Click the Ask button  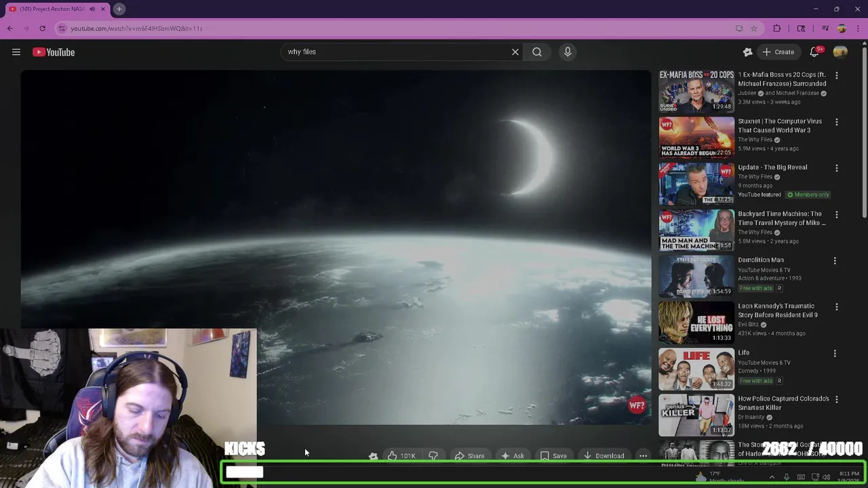tap(513, 456)
